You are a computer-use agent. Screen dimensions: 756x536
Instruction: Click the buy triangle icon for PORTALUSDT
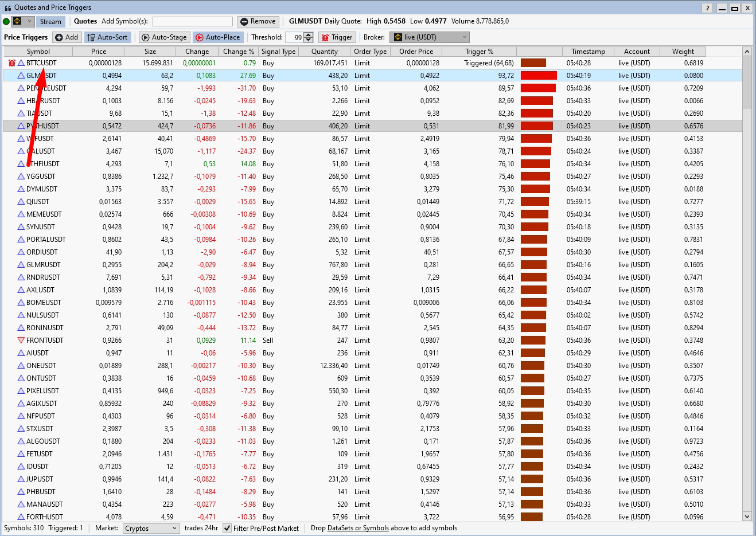[x=21, y=240]
